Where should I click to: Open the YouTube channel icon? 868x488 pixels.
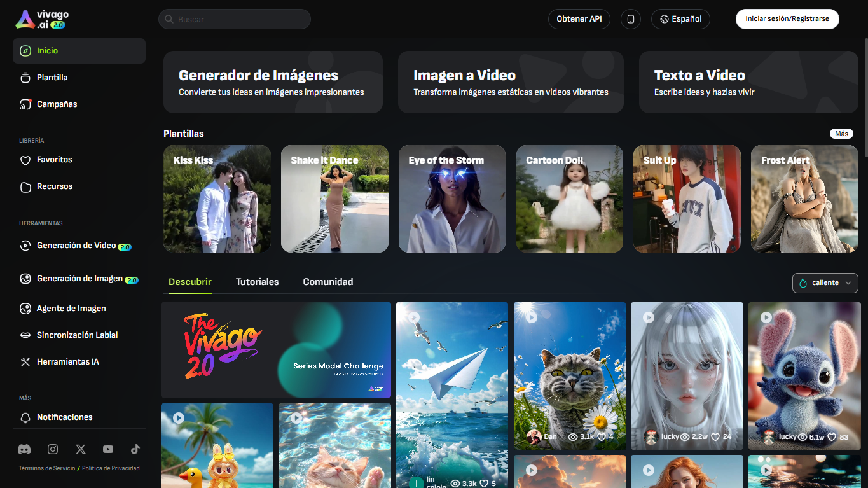108,449
